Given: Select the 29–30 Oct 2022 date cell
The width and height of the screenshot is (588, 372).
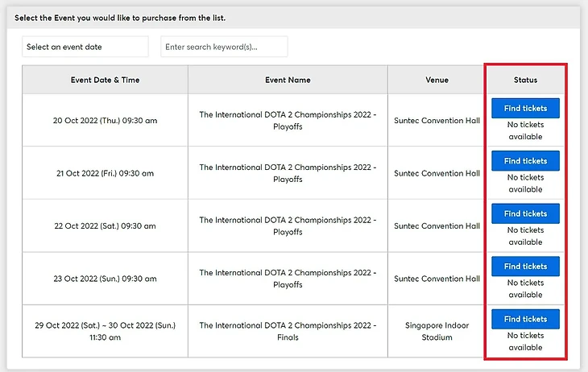Looking at the screenshot, I should click(105, 331).
